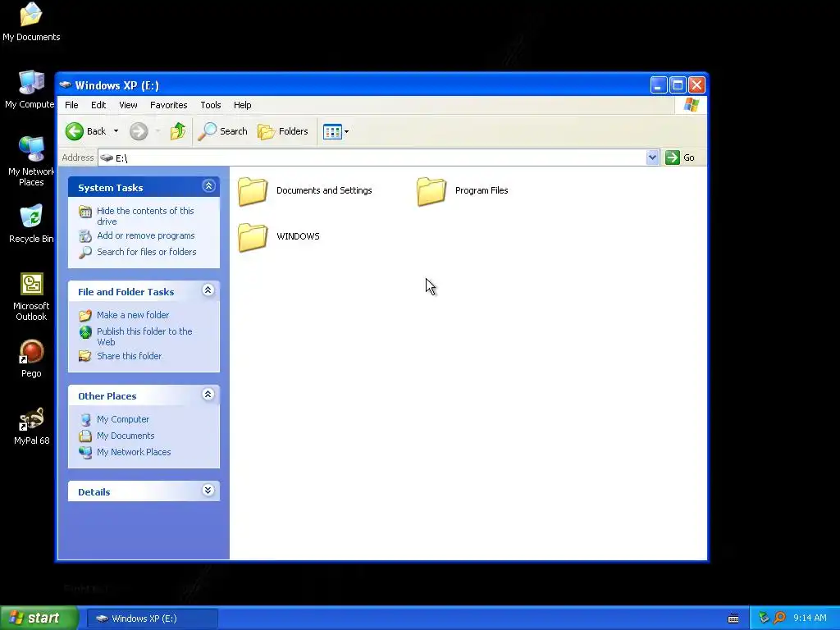Minimize the Windows XP (E:) window
This screenshot has width=840, height=630.
659,84
